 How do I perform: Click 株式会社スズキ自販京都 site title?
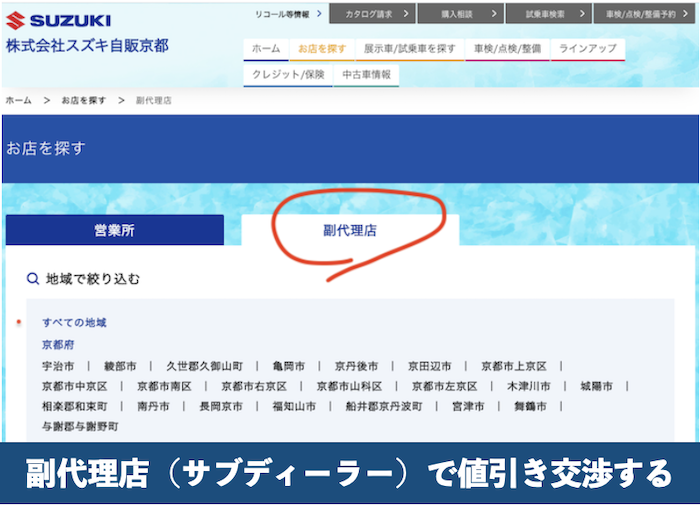(x=87, y=46)
